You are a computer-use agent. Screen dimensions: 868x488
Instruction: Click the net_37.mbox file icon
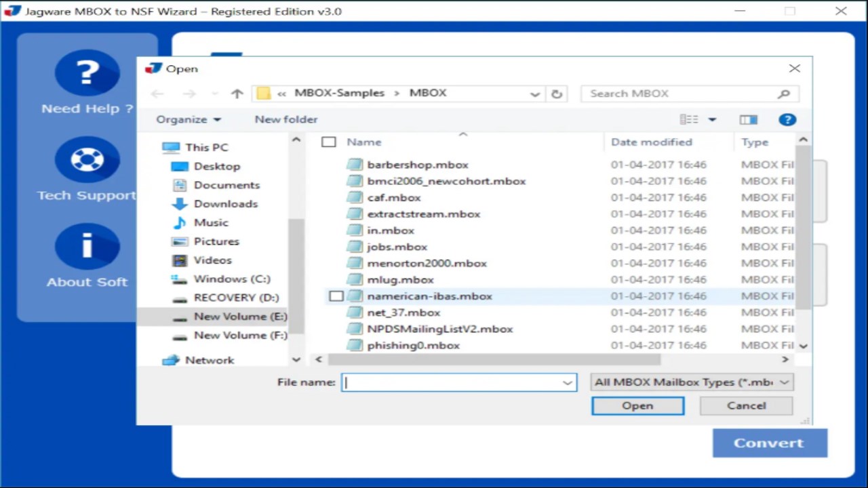coord(355,312)
